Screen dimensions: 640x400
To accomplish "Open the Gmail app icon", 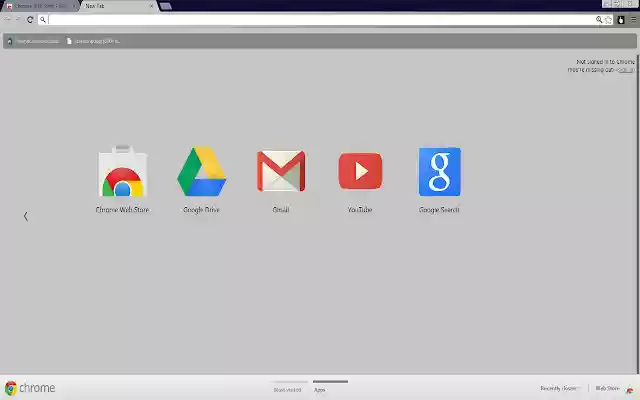I will click(281, 171).
